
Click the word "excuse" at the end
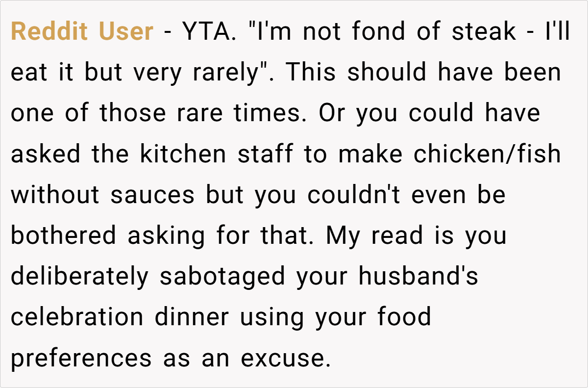[283, 358]
